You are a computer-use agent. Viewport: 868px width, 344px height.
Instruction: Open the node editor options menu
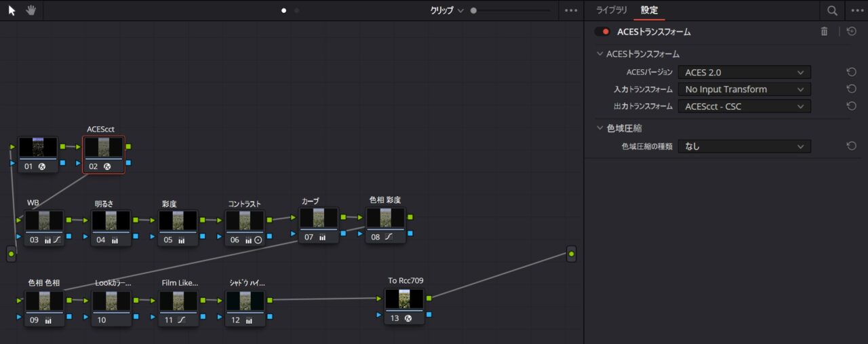571,10
